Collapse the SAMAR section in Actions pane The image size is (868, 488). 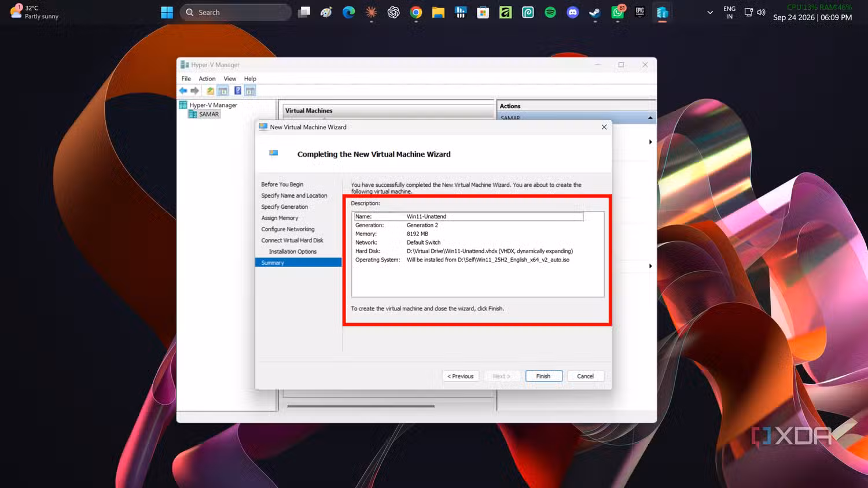(650, 118)
